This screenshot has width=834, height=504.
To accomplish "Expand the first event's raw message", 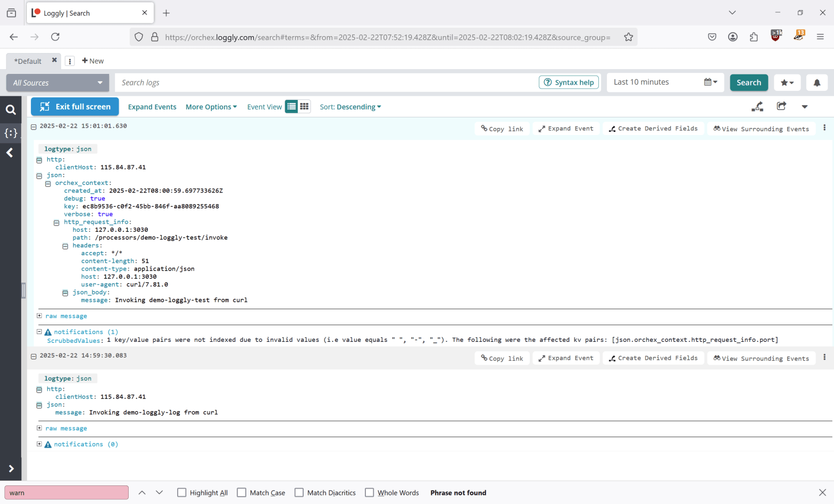I will (39, 316).
